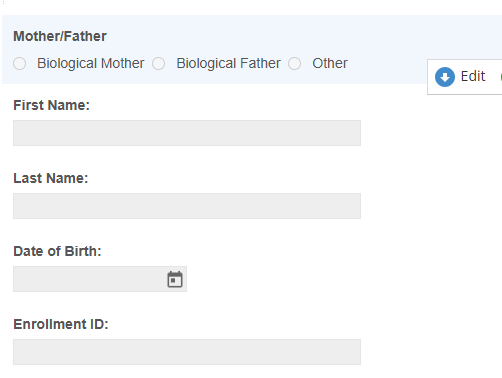The image size is (502, 378).
Task: Click the "Enrollment ID:" field label
Action: tap(61, 324)
